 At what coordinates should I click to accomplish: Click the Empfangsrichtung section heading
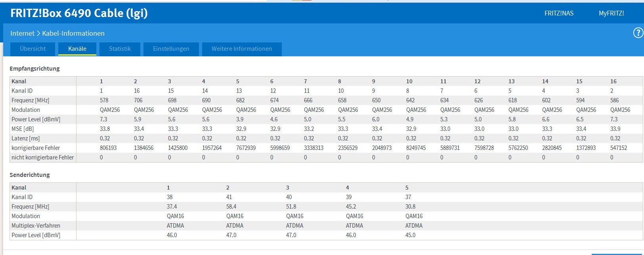pos(34,69)
